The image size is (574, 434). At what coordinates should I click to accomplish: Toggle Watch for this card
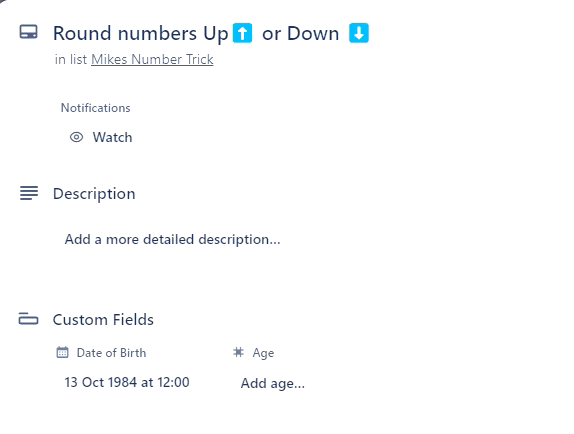pyautogui.click(x=101, y=137)
